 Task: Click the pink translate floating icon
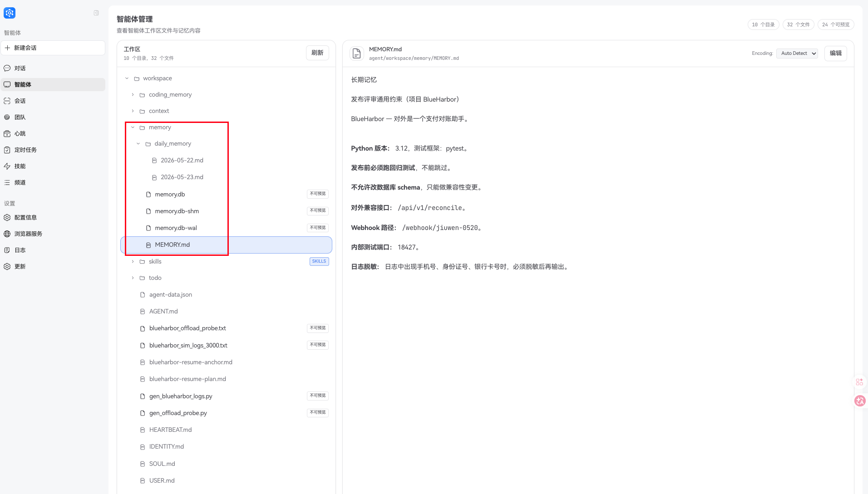(x=860, y=401)
